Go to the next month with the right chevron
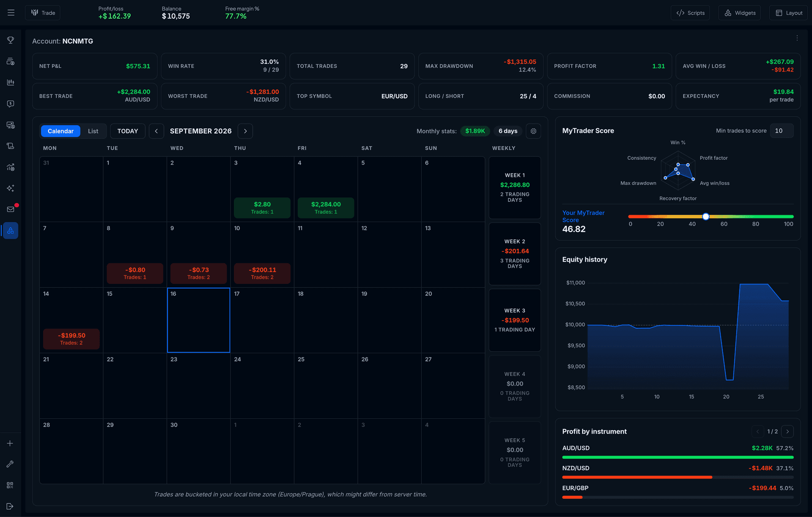The image size is (812, 517). coord(245,131)
